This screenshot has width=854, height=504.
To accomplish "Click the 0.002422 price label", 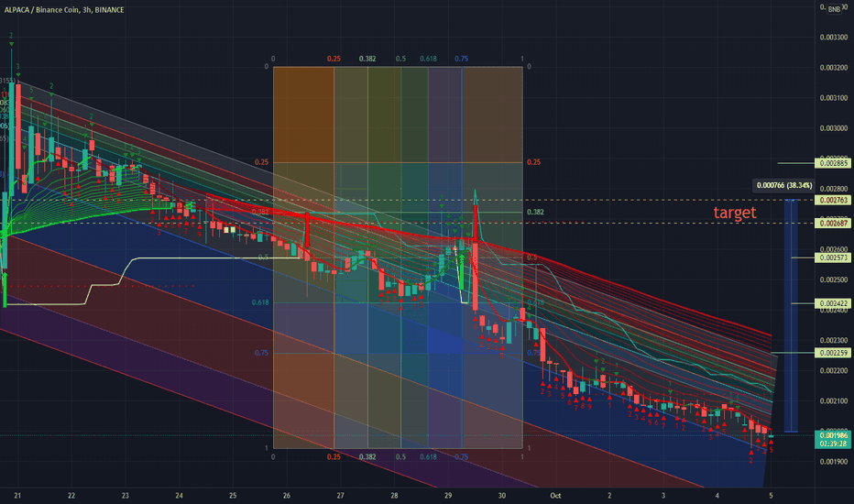I will click(x=833, y=303).
